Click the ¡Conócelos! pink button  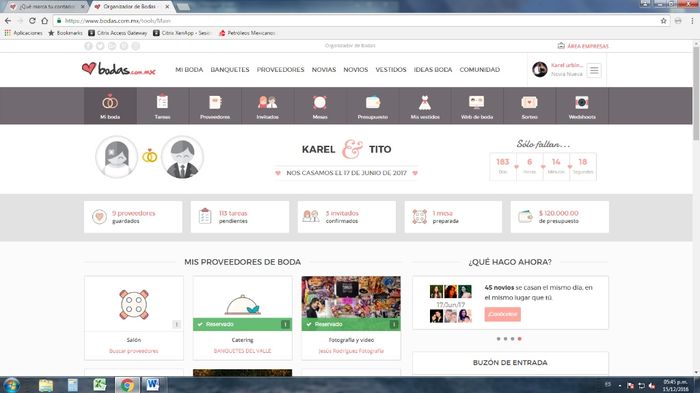[x=502, y=314]
